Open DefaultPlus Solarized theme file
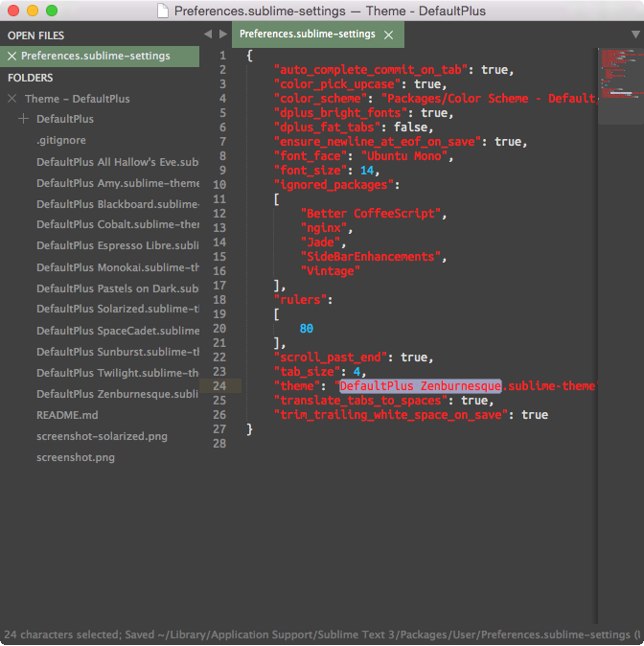The height and width of the screenshot is (646, 644). pyautogui.click(x=118, y=309)
